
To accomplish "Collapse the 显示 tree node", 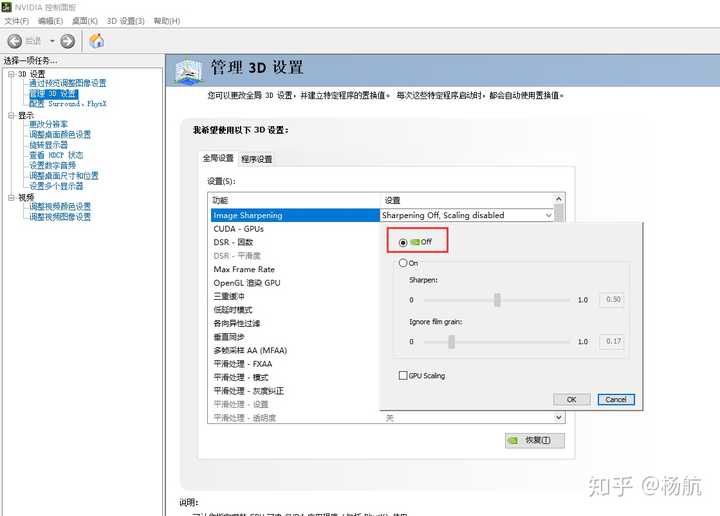I will [11, 115].
